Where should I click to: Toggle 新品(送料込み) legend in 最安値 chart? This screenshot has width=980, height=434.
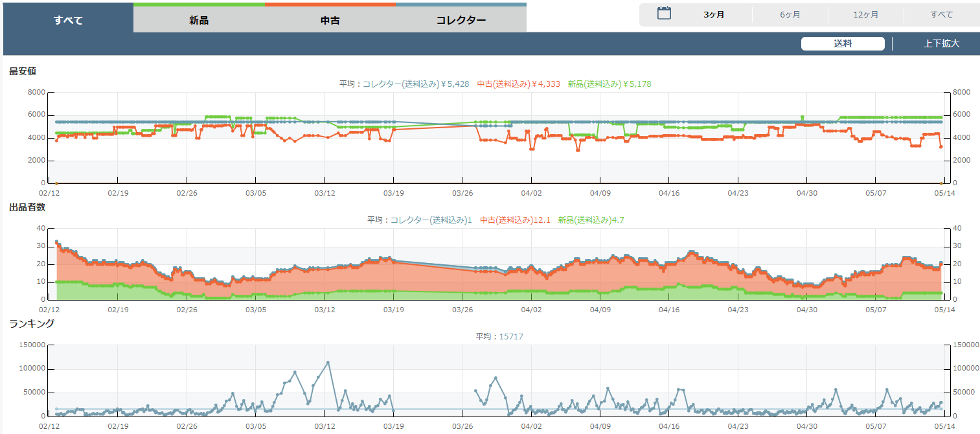point(609,84)
